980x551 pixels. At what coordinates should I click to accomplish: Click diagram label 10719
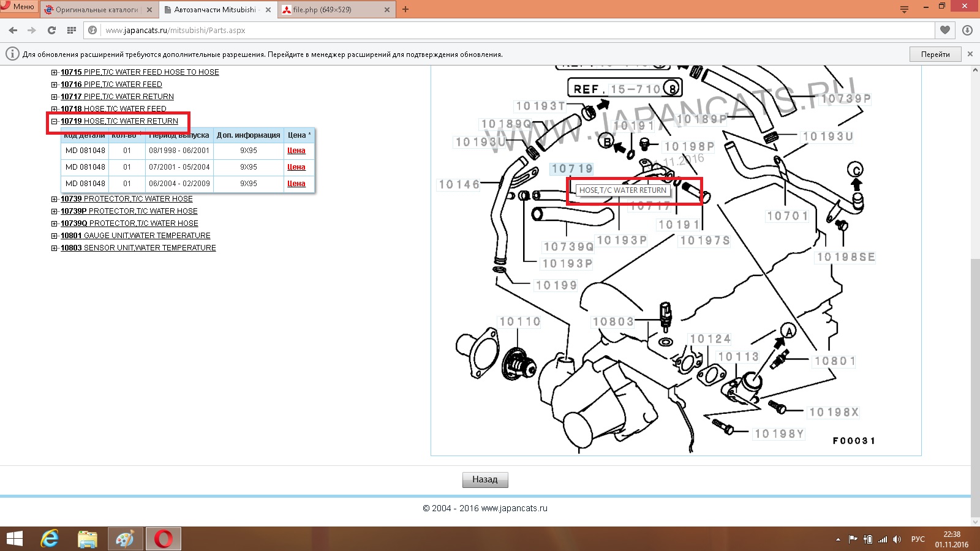coord(572,169)
